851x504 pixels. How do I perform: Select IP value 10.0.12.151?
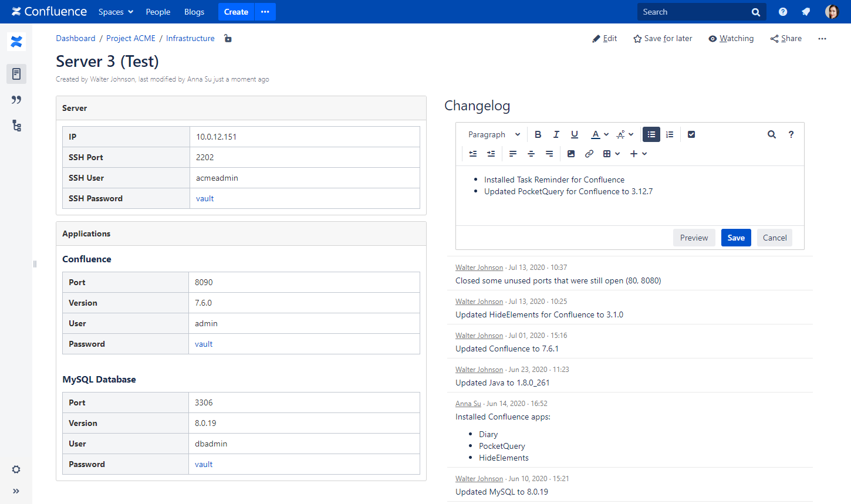click(217, 137)
